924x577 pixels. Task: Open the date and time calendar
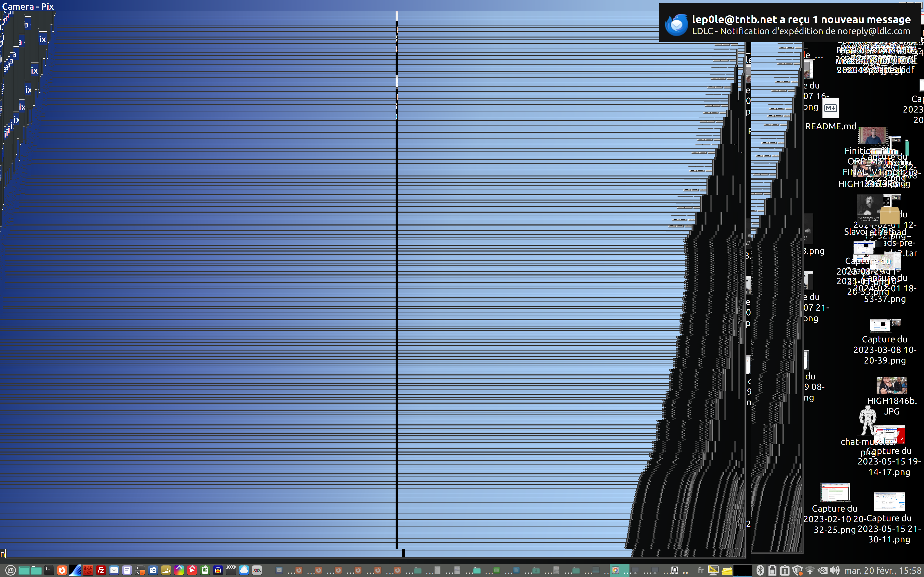point(883,570)
